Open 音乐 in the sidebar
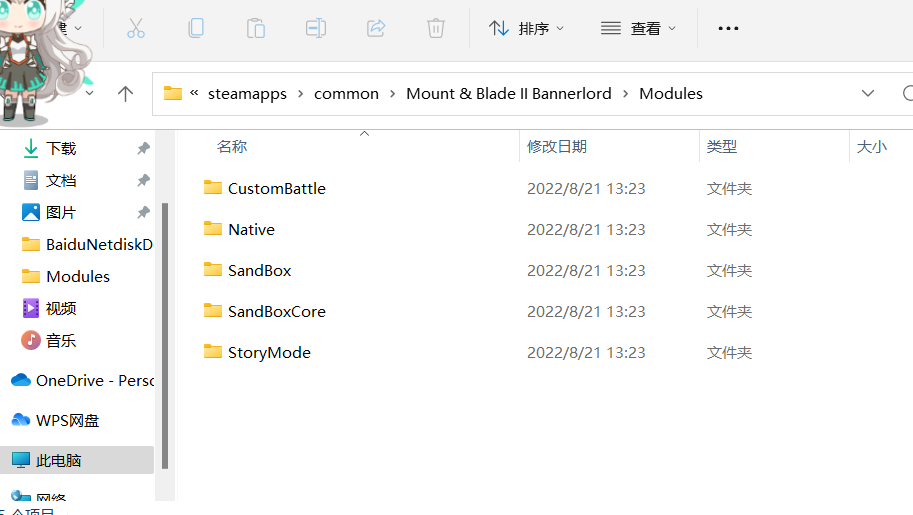 tap(61, 341)
